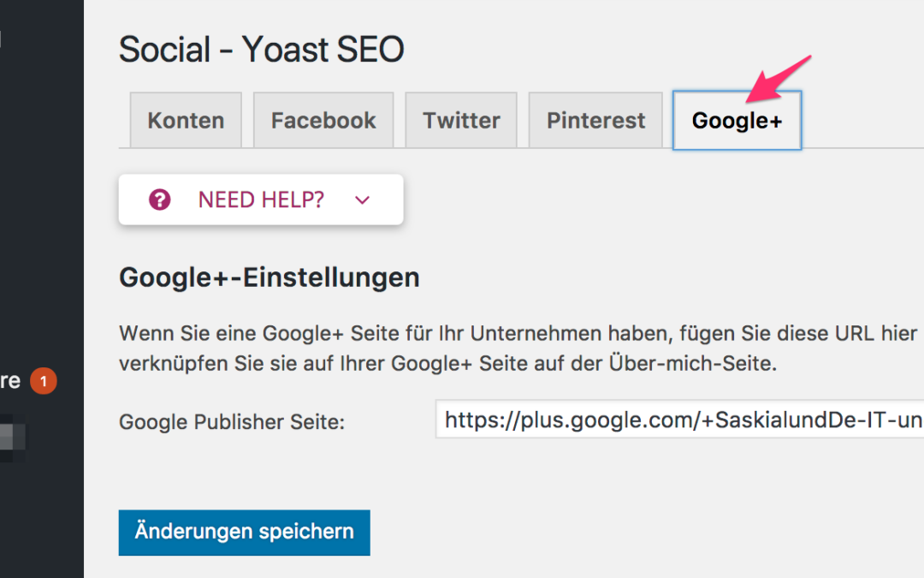Go to the Pinterest tab
Image resolution: width=924 pixels, height=578 pixels.
tap(595, 121)
